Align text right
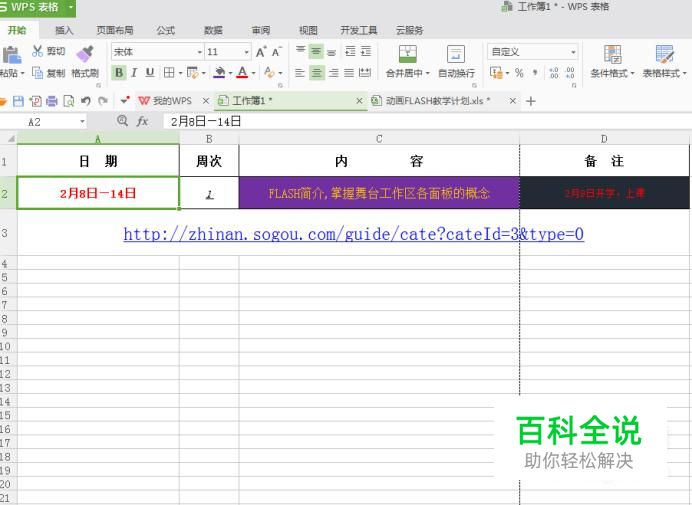Screen dimensions: 692x505 click(x=334, y=73)
